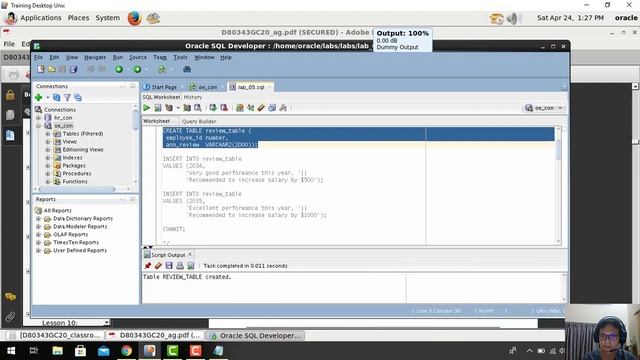Click the Refresh connections icon
The height and width of the screenshot is (360, 640).
[56, 98]
